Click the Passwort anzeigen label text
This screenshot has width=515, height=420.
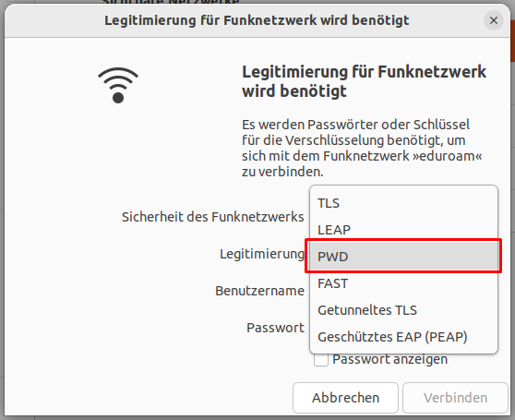[389, 359]
